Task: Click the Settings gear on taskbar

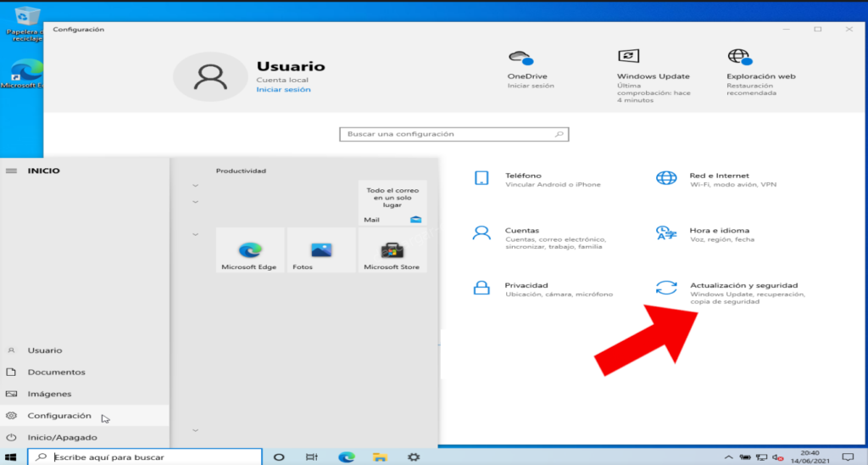Action: point(414,457)
